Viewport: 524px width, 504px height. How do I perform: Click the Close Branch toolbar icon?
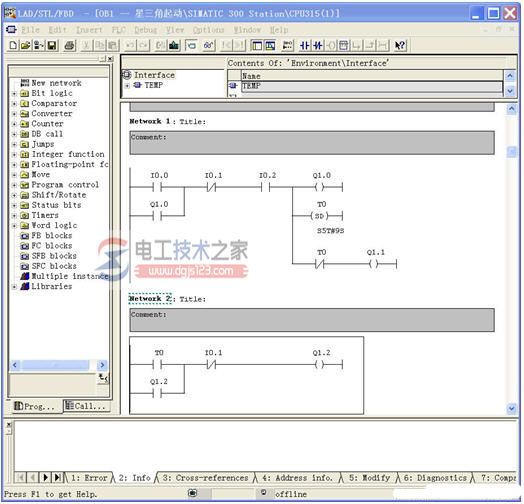pos(370,45)
